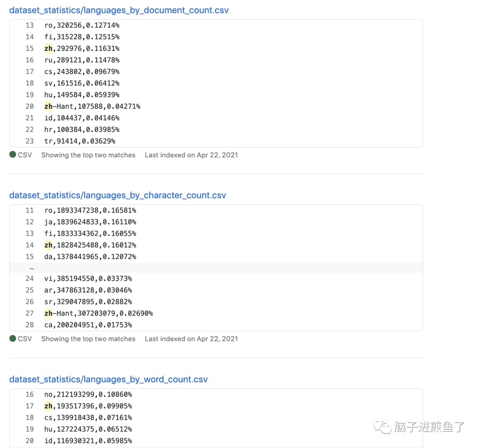Viewport: 481px width, 448px height.
Task: Select highlighted zh-Hant match on line 20
Action: coord(49,106)
